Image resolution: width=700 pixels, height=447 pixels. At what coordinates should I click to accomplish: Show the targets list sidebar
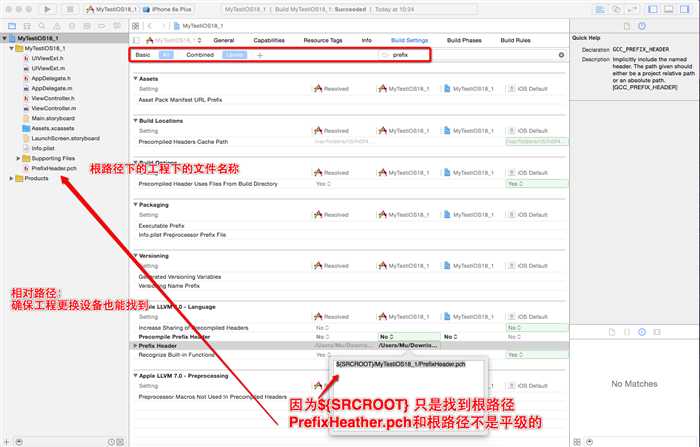tap(136, 40)
